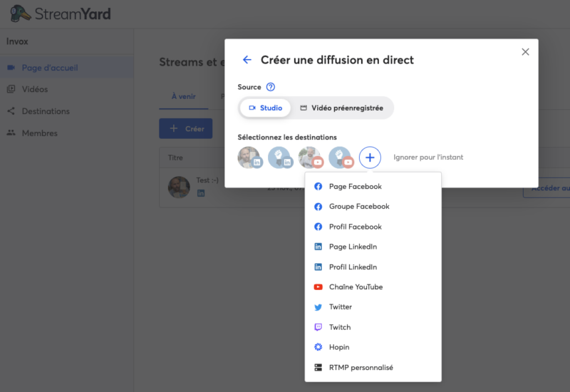Viewport: 570px width, 392px height.
Task: Click the blue Créer button
Action: (x=186, y=128)
